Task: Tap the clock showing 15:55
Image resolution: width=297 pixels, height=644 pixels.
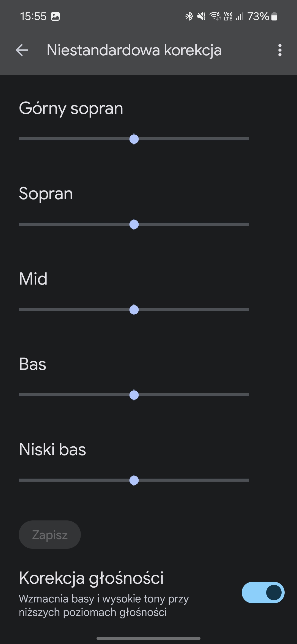Action: 33,17
